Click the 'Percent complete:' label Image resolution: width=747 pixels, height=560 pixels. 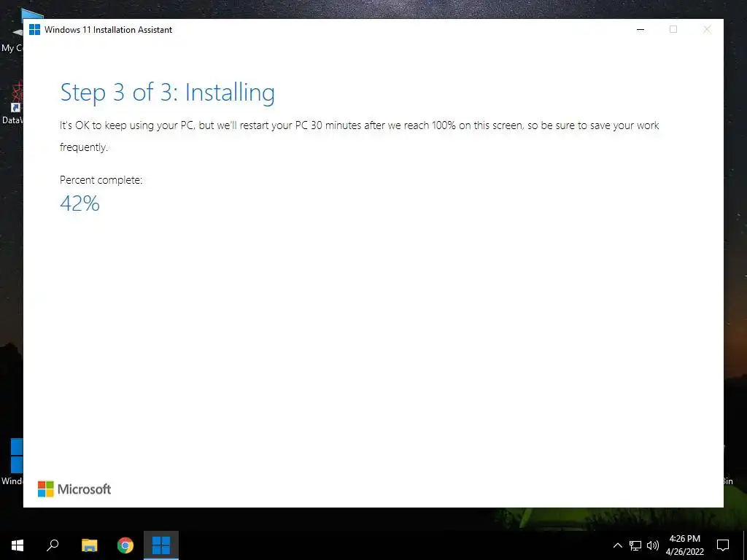101,180
